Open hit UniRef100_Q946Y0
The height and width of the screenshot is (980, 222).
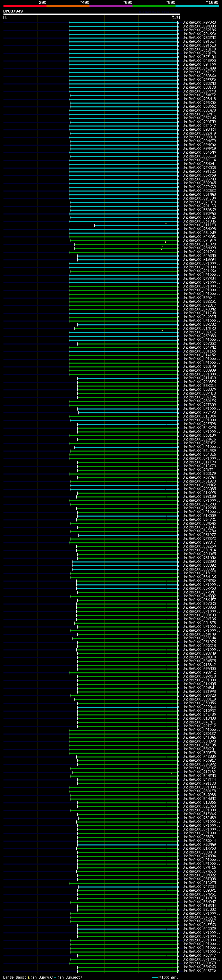(x=199, y=34)
